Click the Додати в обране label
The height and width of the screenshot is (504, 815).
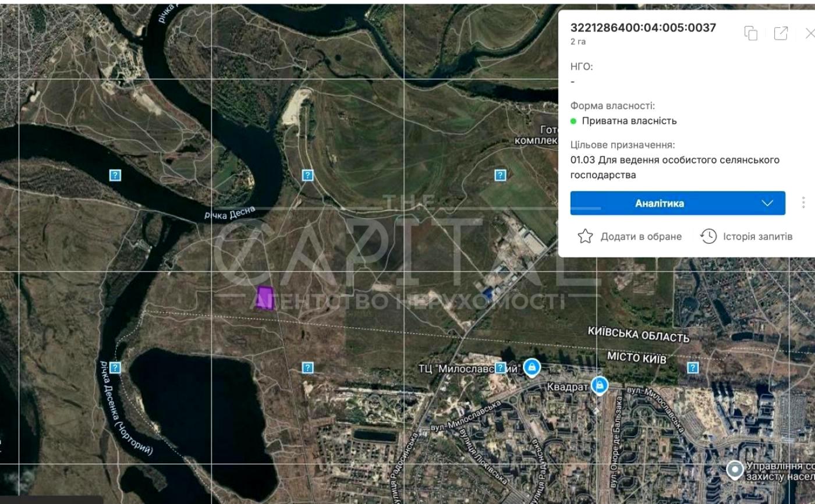click(641, 236)
